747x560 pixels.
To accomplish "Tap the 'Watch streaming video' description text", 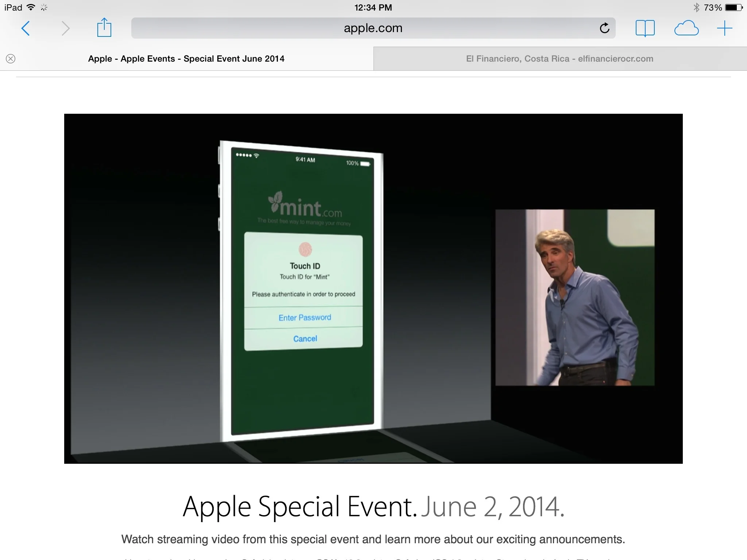I will pyautogui.click(x=373, y=539).
